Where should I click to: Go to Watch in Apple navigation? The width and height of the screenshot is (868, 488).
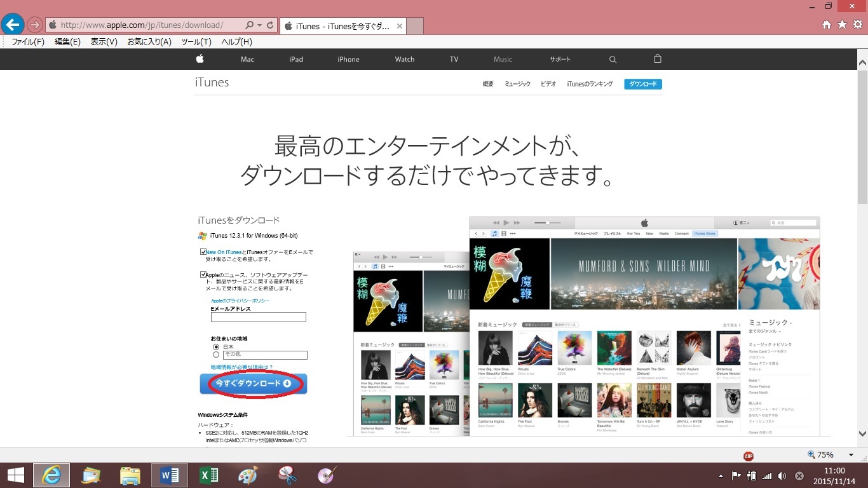(405, 59)
